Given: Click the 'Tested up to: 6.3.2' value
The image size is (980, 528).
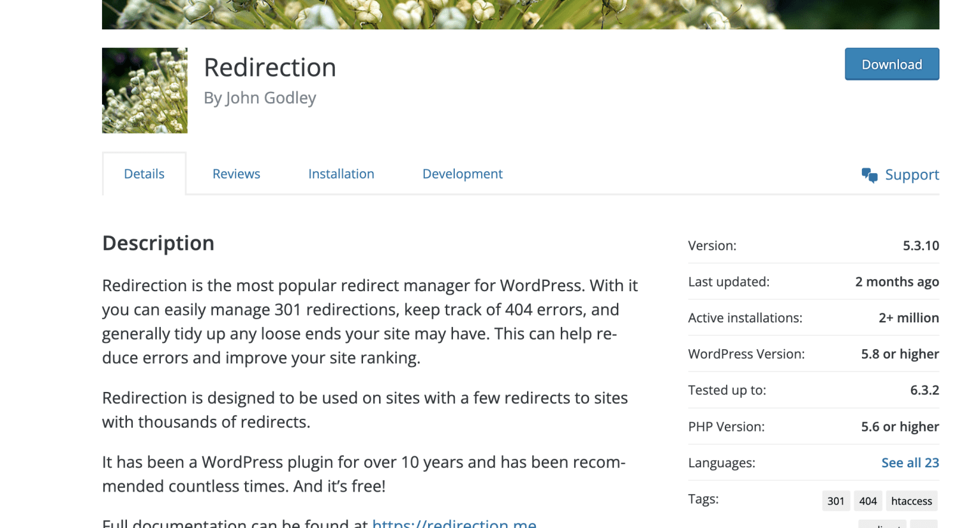Looking at the screenshot, I should point(924,390).
